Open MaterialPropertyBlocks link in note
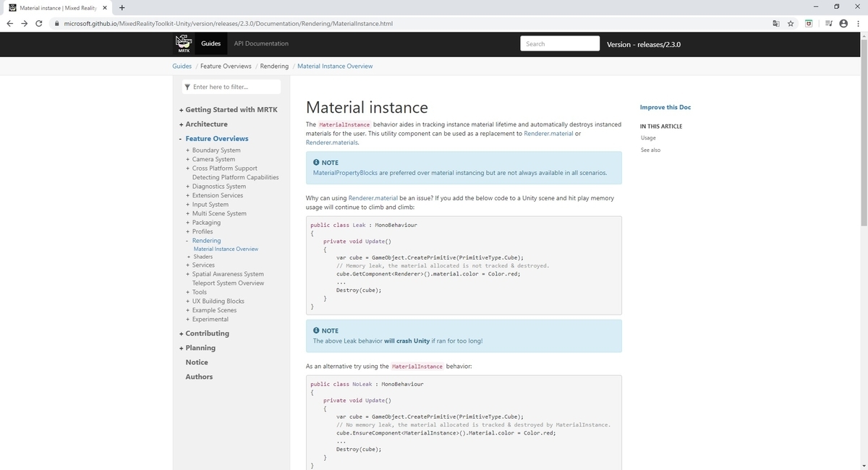868x470 pixels. [x=345, y=173]
